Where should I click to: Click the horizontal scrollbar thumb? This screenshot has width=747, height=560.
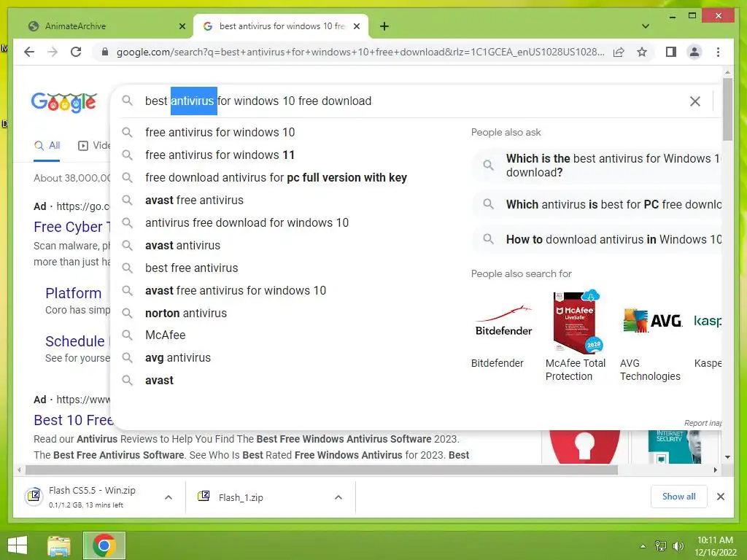coord(322,470)
